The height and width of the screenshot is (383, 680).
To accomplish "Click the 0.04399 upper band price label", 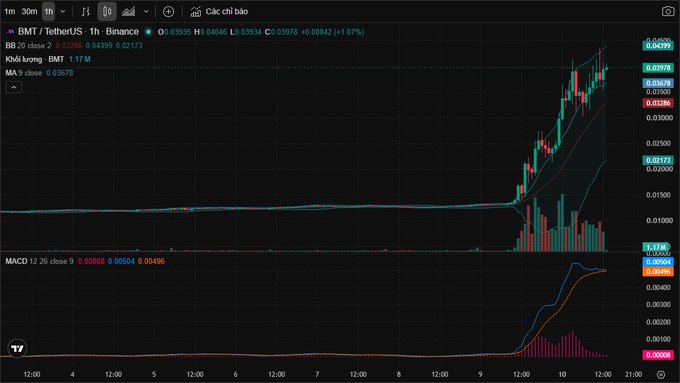I will 658,46.
